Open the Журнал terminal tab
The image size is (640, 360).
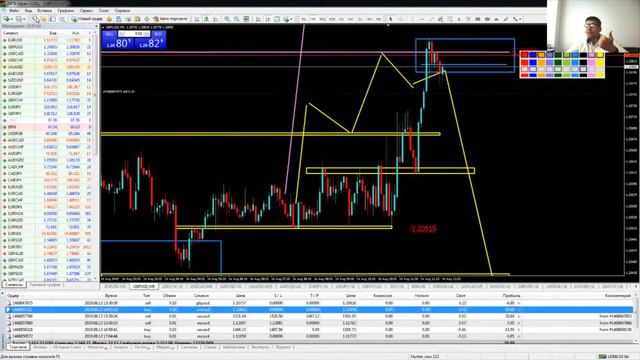(x=283, y=347)
